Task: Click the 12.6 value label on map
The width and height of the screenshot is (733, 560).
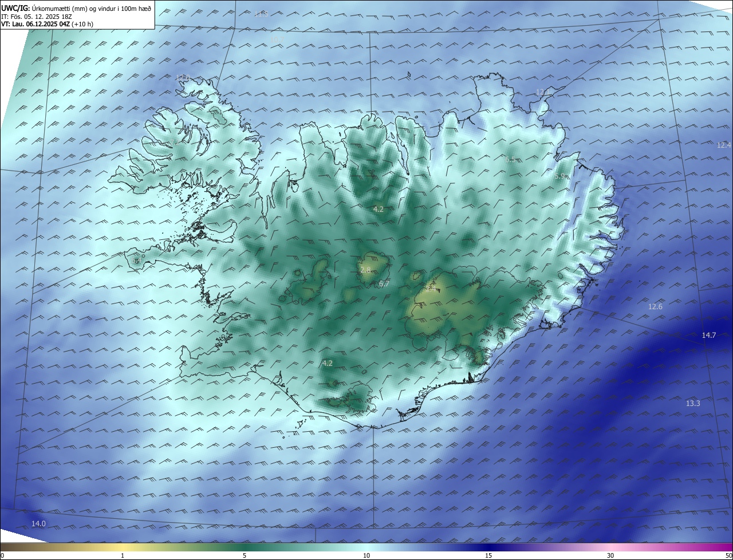Action: [655, 306]
